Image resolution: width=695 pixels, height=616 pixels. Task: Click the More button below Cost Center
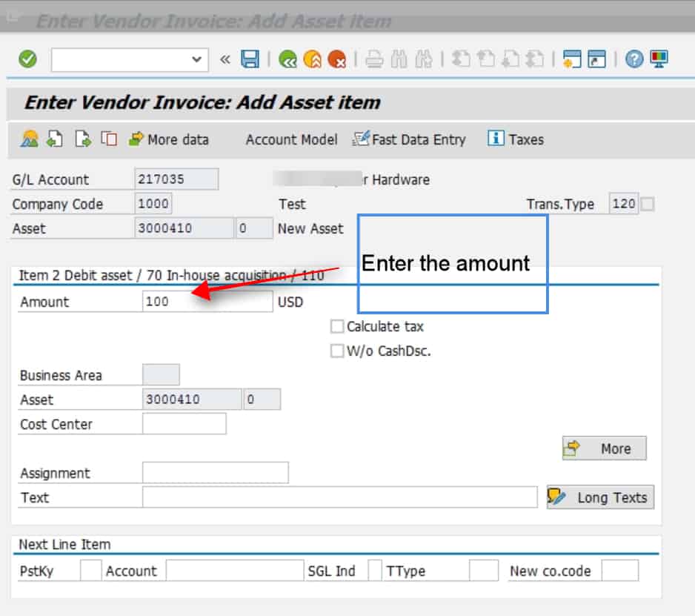[x=604, y=448]
